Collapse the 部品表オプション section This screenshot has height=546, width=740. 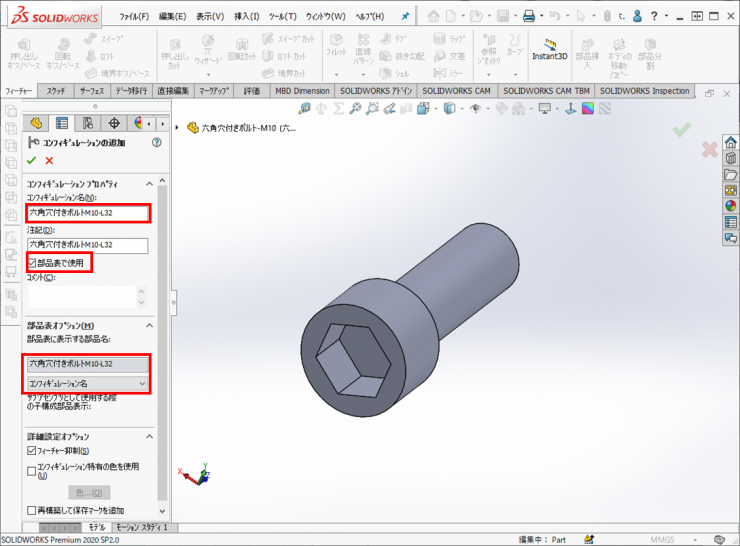click(x=150, y=326)
